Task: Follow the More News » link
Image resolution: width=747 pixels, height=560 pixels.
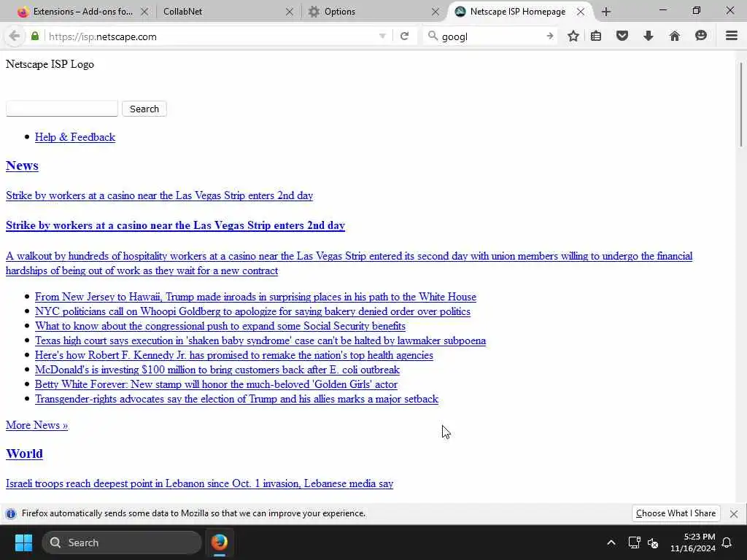Action: point(36,425)
